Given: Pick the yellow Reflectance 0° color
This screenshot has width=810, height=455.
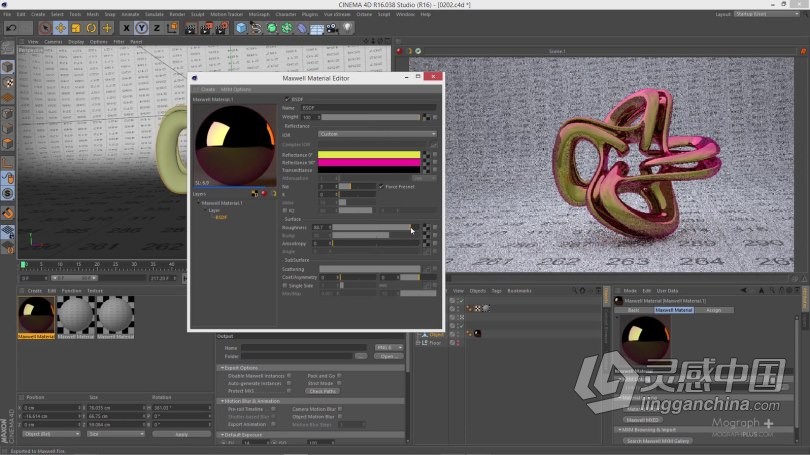Looking at the screenshot, I should [369, 154].
